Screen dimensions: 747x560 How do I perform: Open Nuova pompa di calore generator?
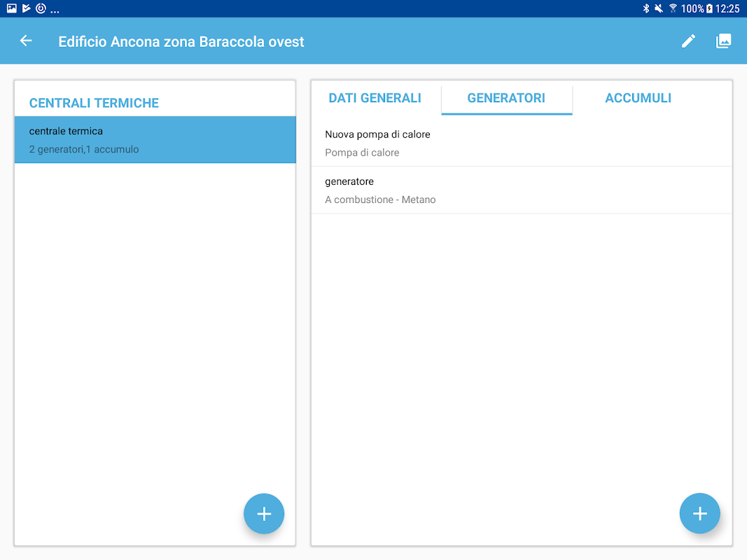click(x=522, y=143)
